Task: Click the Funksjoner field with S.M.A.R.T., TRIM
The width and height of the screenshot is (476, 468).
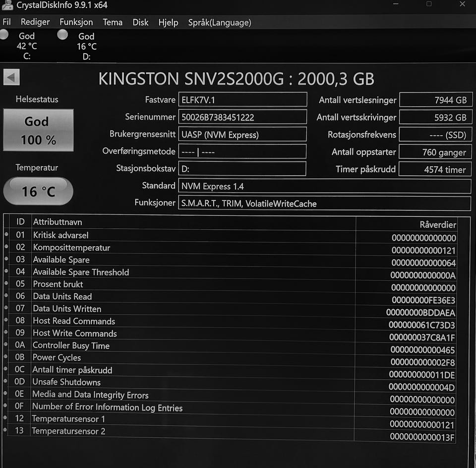Action: (x=324, y=203)
